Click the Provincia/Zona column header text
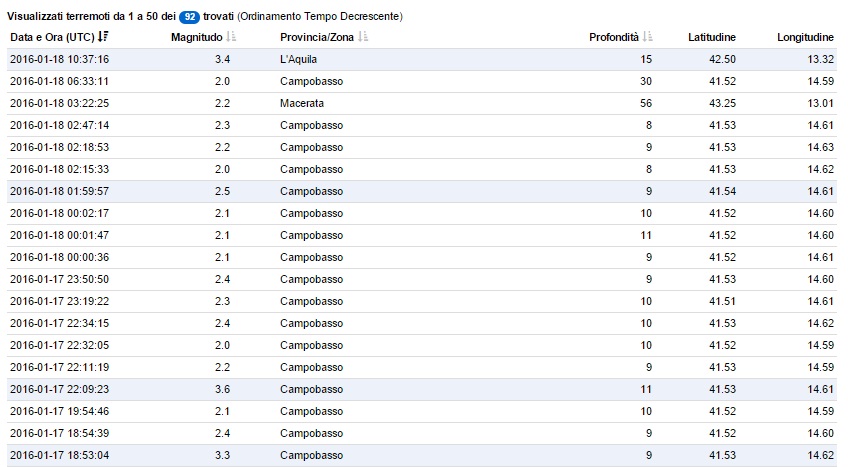The height and width of the screenshot is (467, 848). [316, 38]
